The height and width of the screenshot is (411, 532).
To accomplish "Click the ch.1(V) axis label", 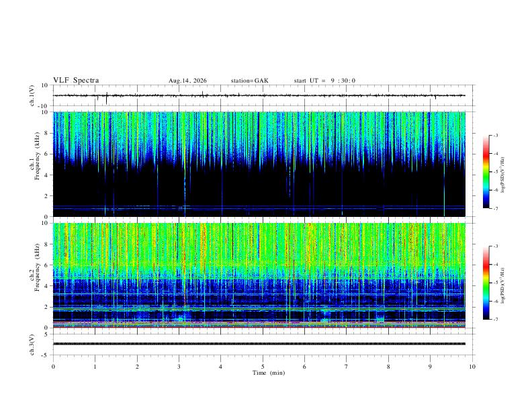I will (x=32, y=95).
